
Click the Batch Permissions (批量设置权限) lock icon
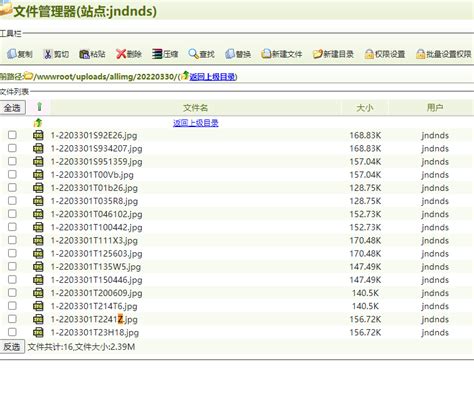[420, 54]
